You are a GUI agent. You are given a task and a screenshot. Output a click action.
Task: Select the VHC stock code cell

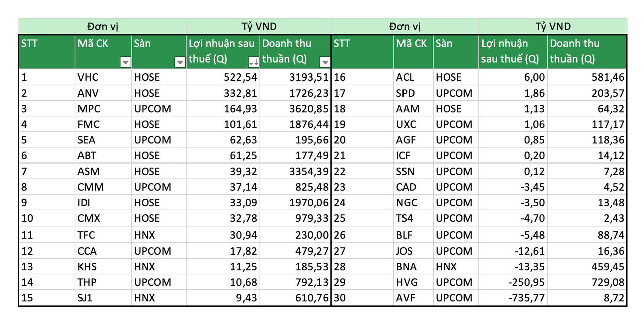(x=103, y=77)
